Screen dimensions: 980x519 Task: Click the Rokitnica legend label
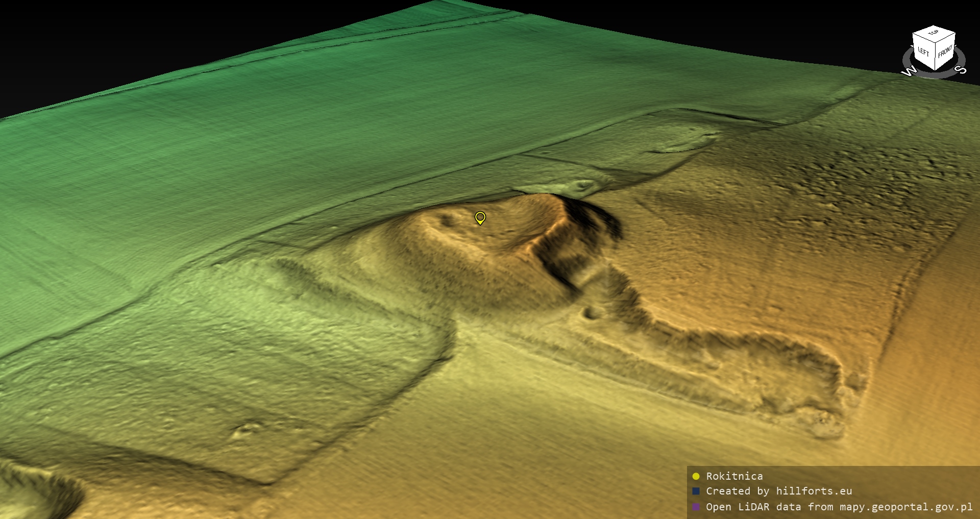click(734, 476)
